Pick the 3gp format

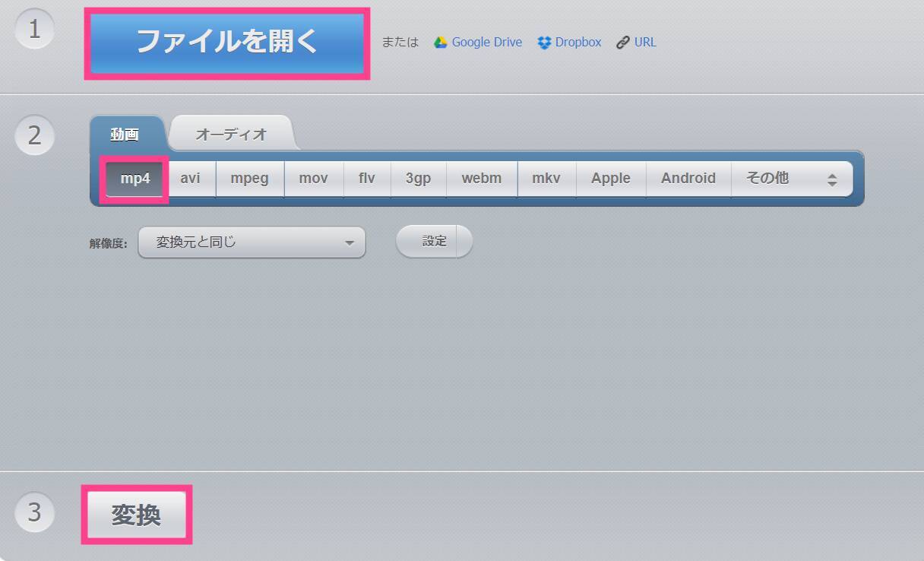pyautogui.click(x=418, y=179)
